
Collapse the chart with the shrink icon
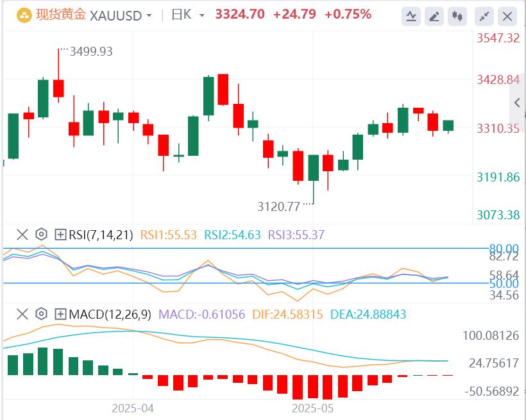(483, 17)
